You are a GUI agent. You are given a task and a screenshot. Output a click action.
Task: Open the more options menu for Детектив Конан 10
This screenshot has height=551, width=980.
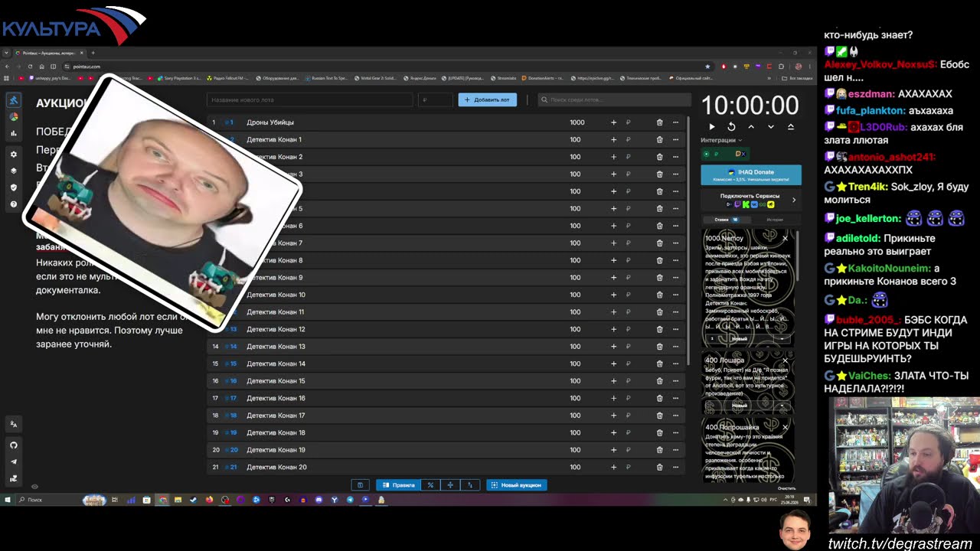point(675,295)
